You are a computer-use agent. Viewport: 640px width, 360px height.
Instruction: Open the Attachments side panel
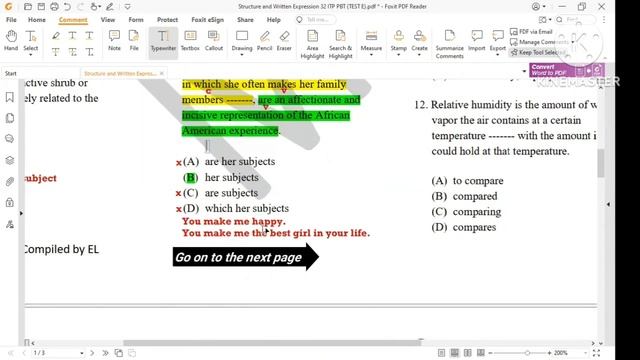point(10,181)
